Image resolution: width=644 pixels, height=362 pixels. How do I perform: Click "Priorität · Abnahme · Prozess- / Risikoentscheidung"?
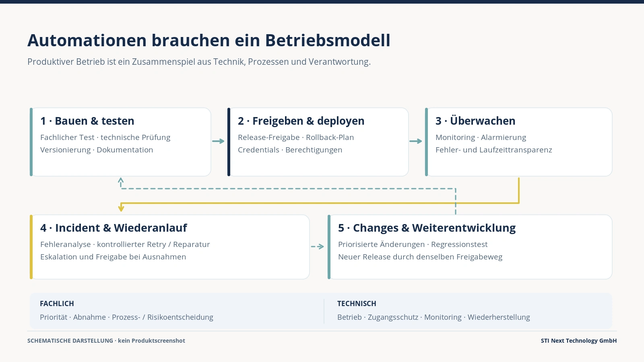(126, 317)
